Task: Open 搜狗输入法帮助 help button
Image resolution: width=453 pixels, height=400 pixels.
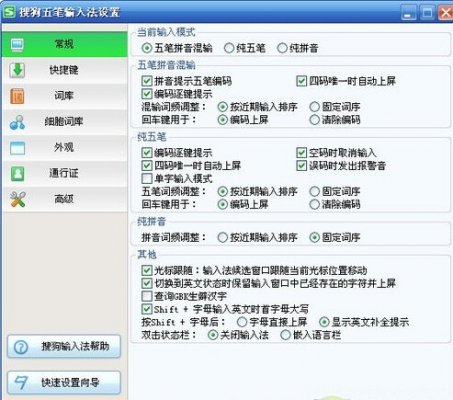Action: (64, 347)
